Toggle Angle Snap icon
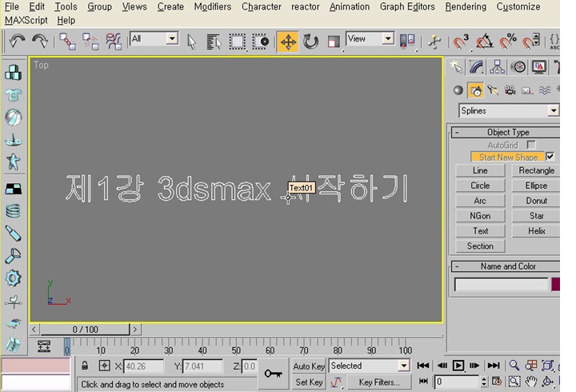Image resolution: width=576 pixels, height=392 pixels. point(484,41)
